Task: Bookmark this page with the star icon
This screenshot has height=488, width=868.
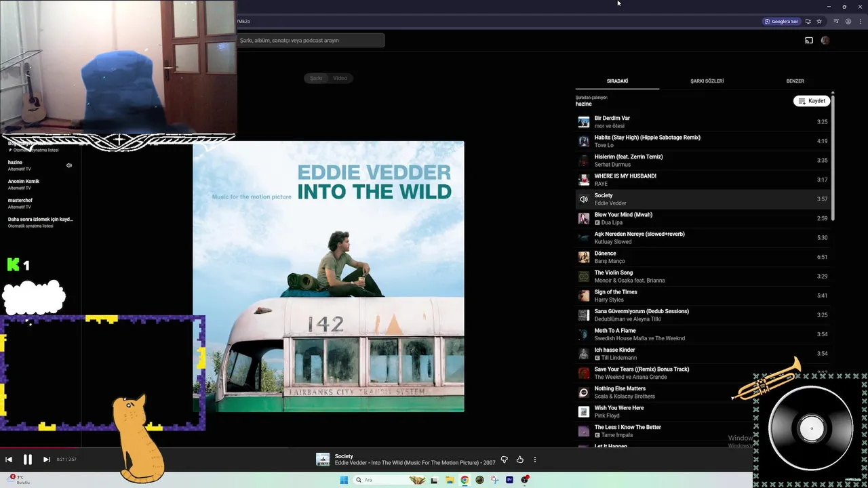Action: click(x=819, y=22)
